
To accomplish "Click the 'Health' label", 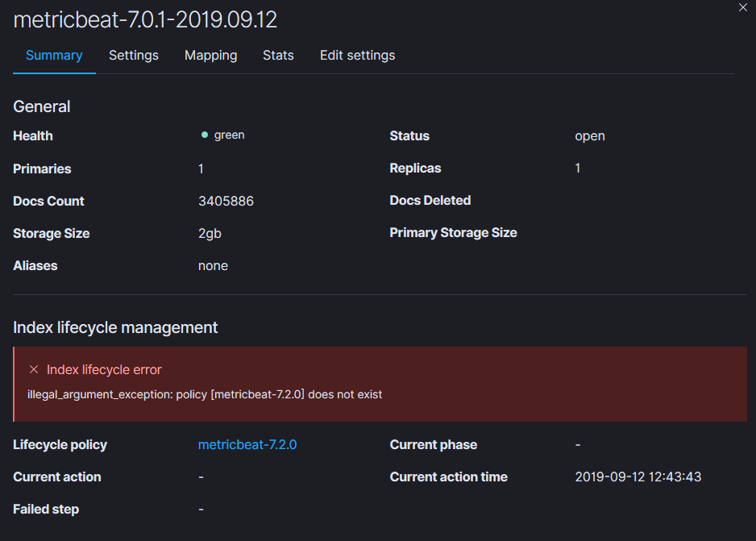I will pyautogui.click(x=33, y=136).
